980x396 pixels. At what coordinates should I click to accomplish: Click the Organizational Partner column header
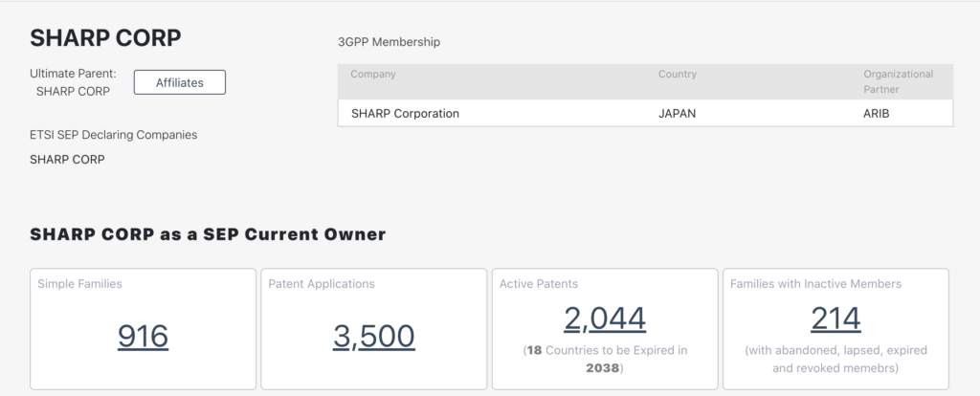(898, 81)
